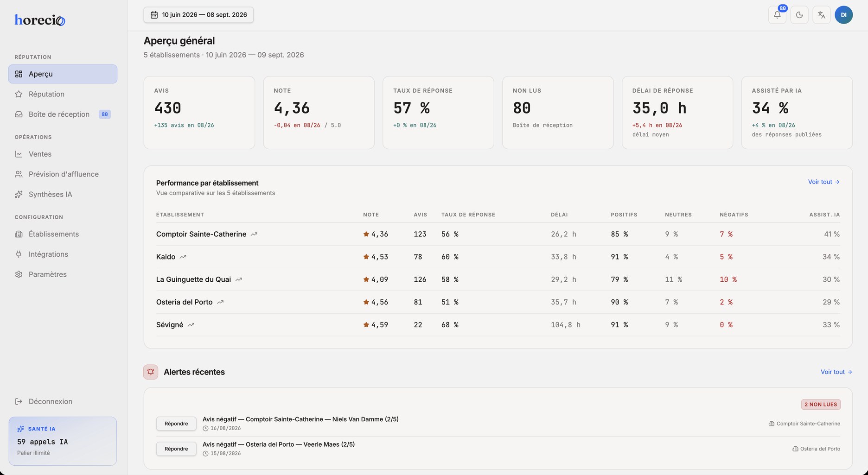This screenshot has width=868, height=475.
Task: Open the date range picker
Action: pyautogui.click(x=198, y=15)
